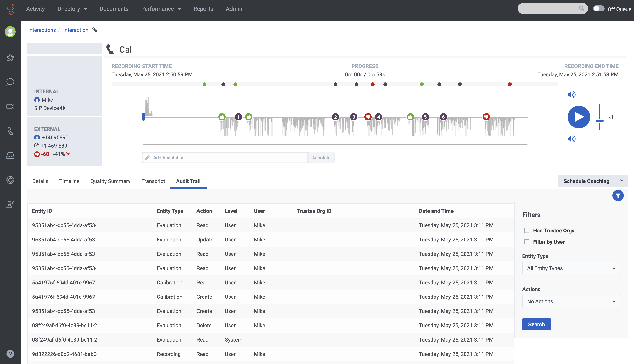Click the top search box
The image size is (634, 364).
(553, 8)
